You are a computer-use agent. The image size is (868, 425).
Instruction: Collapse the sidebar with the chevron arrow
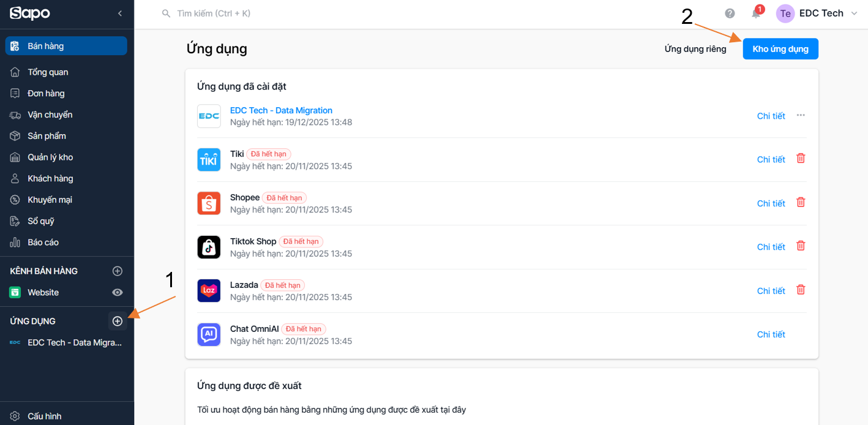[120, 13]
